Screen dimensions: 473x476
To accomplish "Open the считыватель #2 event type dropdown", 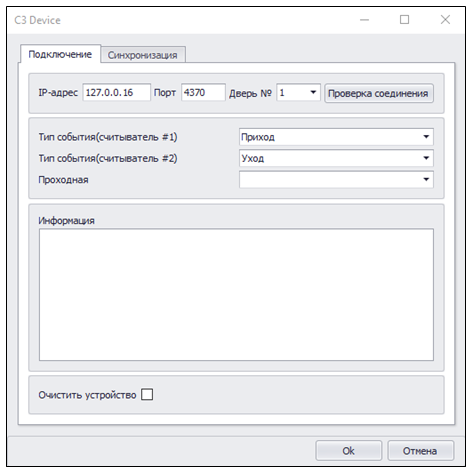I will [x=336, y=158].
